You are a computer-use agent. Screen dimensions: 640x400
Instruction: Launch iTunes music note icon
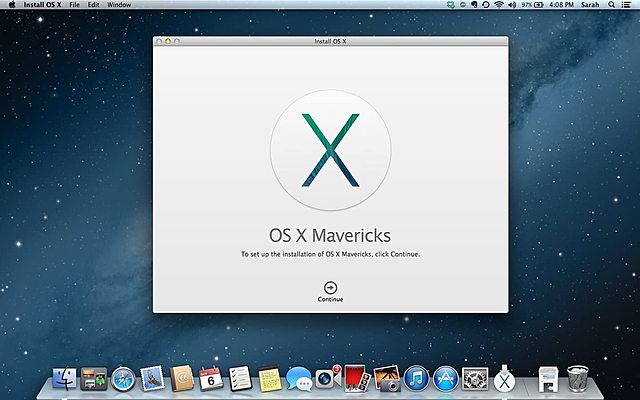pyautogui.click(x=416, y=379)
